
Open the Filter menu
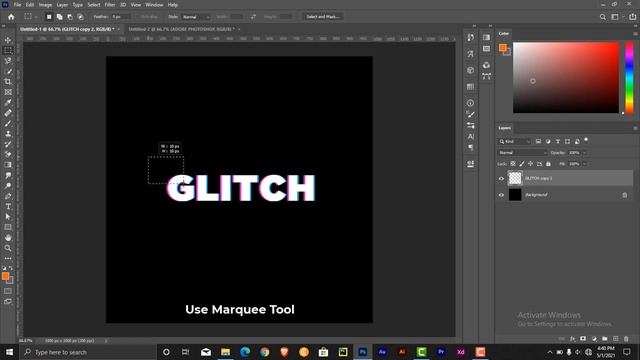[x=110, y=5]
